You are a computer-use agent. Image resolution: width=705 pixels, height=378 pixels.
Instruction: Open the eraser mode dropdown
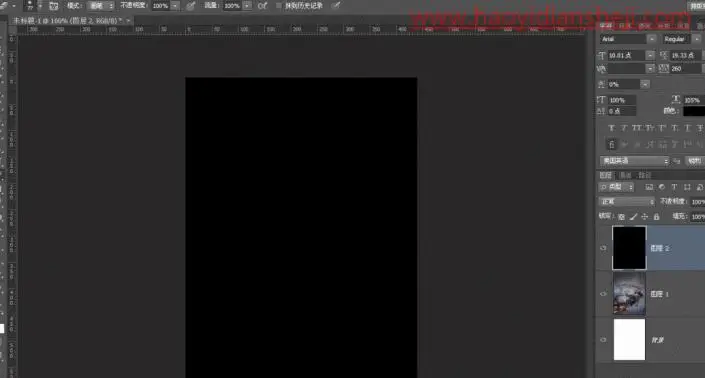(x=101, y=6)
